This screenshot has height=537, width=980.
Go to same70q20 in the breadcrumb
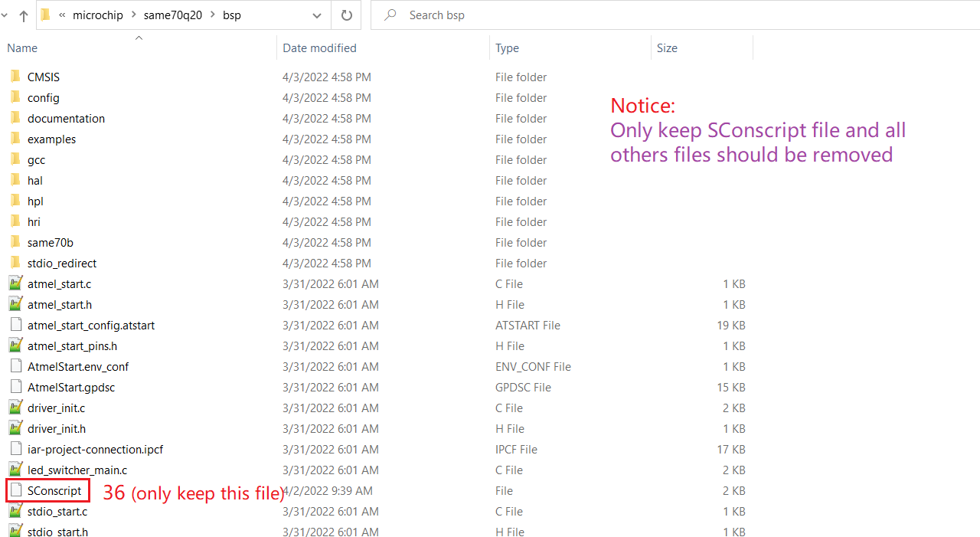tap(172, 15)
